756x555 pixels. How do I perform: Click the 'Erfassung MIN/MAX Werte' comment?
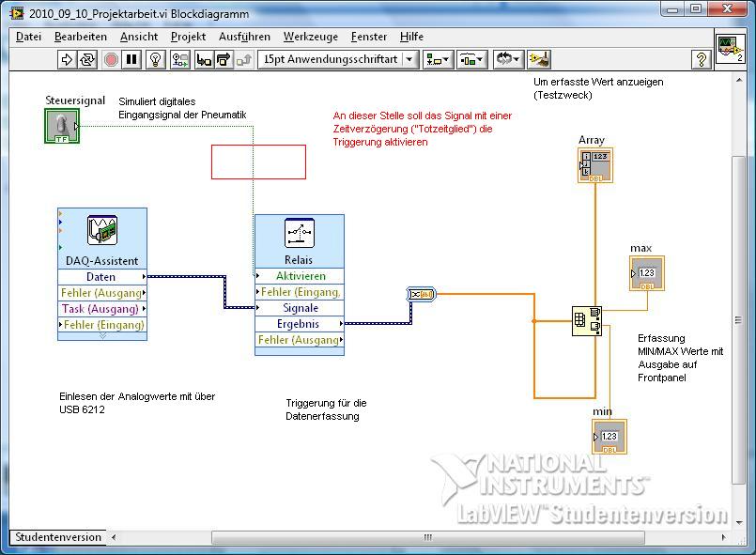coord(680,358)
